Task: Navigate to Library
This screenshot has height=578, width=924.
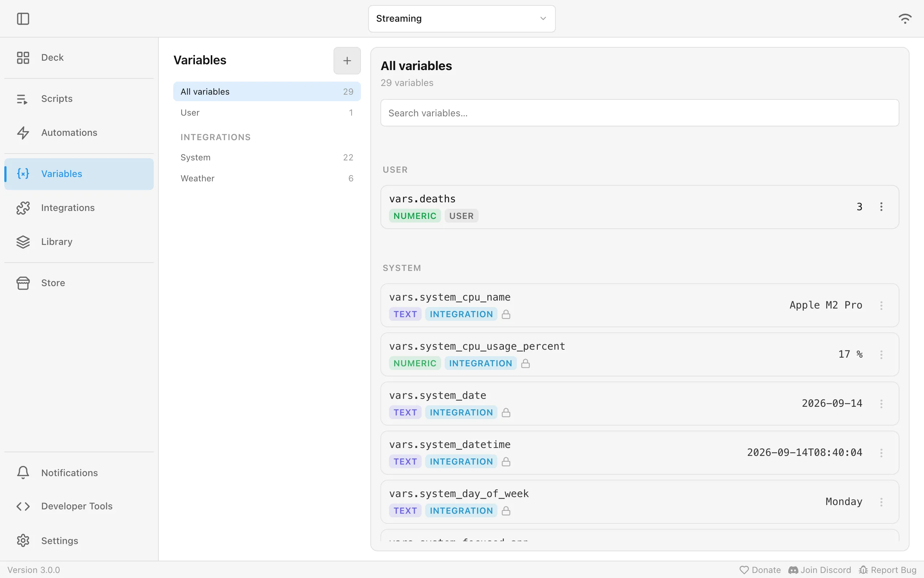Action: (x=79, y=242)
